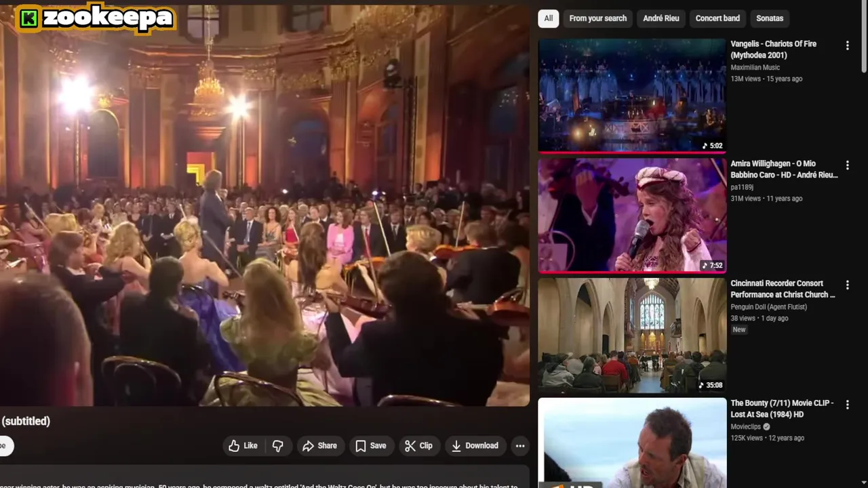This screenshot has width=868, height=488.
Task: Open title Cincinnati Recorder Consort Performance
Action: (783, 289)
